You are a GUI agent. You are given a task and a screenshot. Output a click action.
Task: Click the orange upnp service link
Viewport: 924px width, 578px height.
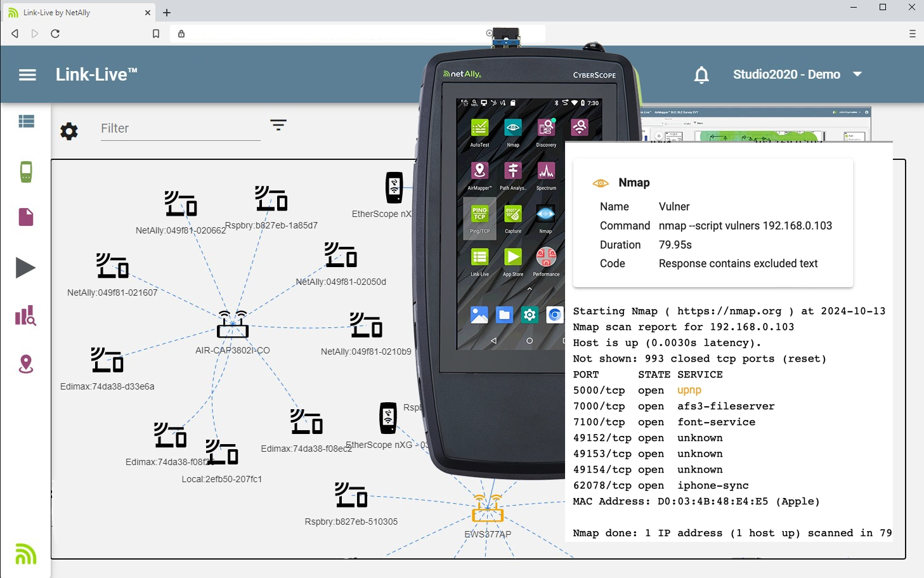coord(689,390)
